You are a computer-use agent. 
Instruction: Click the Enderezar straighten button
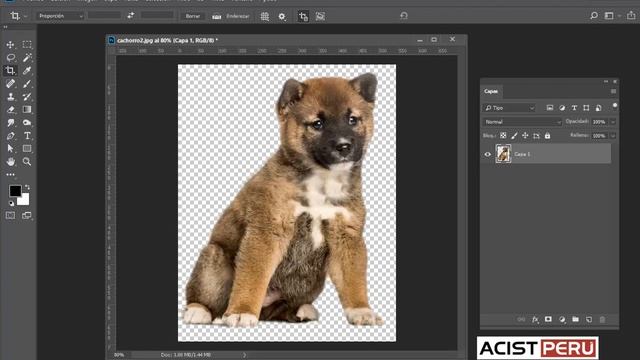(x=231, y=16)
